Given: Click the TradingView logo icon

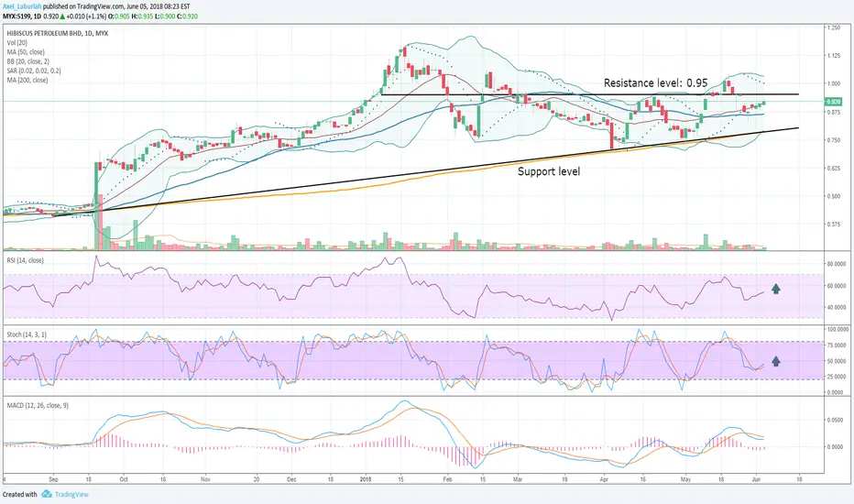Looking at the screenshot, I should 47,494.
